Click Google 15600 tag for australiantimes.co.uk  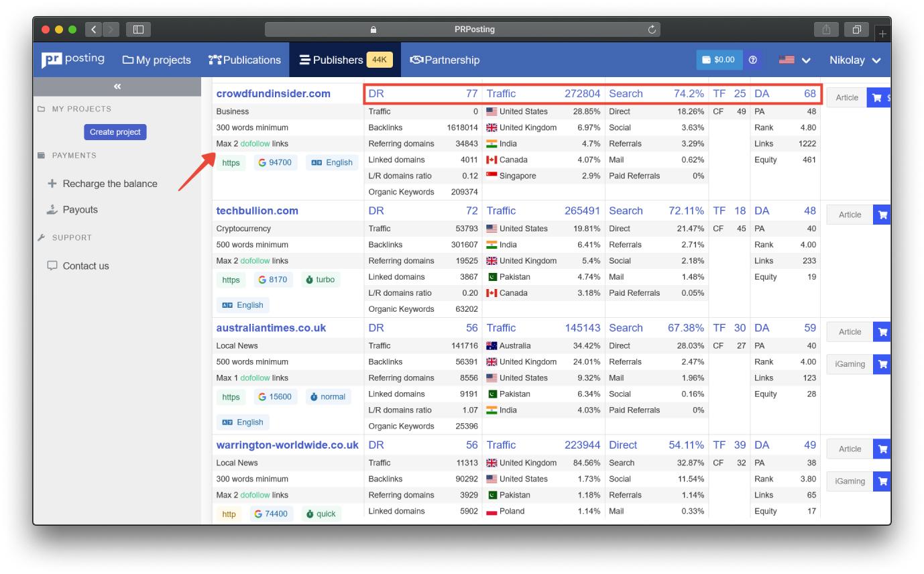pos(275,397)
